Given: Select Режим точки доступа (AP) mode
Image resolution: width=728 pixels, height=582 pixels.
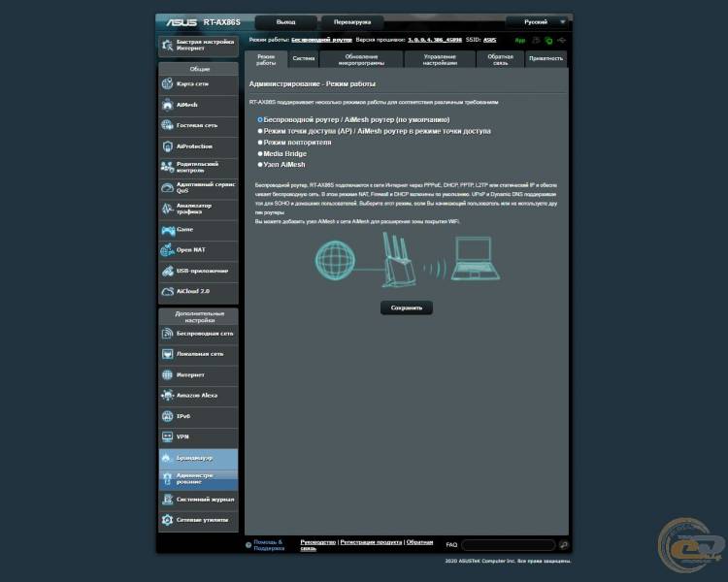Looking at the screenshot, I should [260, 131].
